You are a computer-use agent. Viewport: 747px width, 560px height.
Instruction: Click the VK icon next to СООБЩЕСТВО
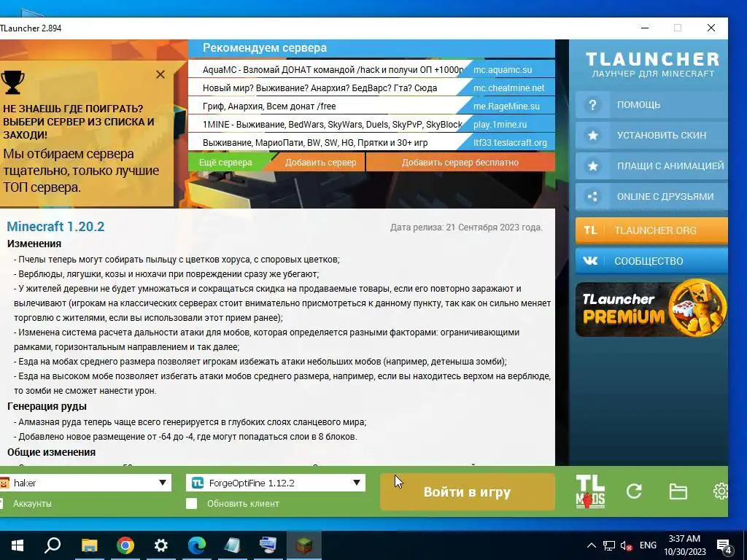pos(590,261)
